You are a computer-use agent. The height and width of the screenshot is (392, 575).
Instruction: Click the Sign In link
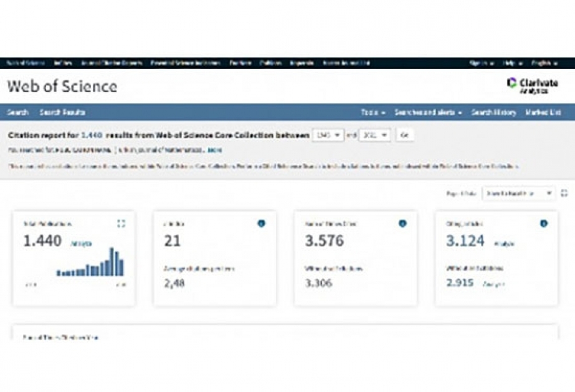coord(482,63)
